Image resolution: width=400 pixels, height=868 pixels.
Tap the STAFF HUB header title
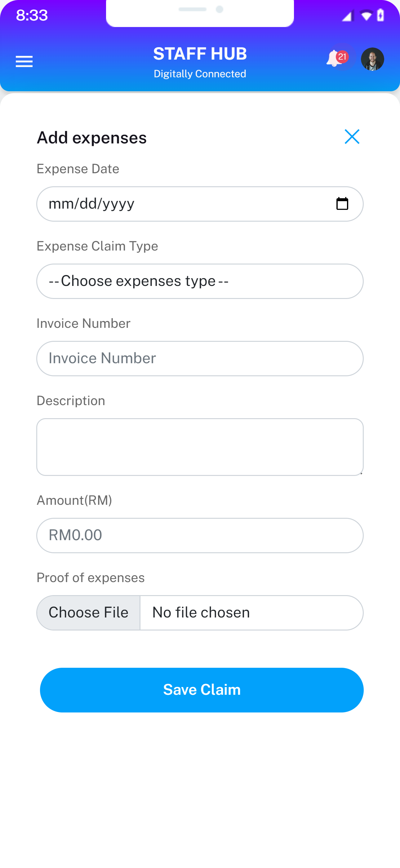200,54
